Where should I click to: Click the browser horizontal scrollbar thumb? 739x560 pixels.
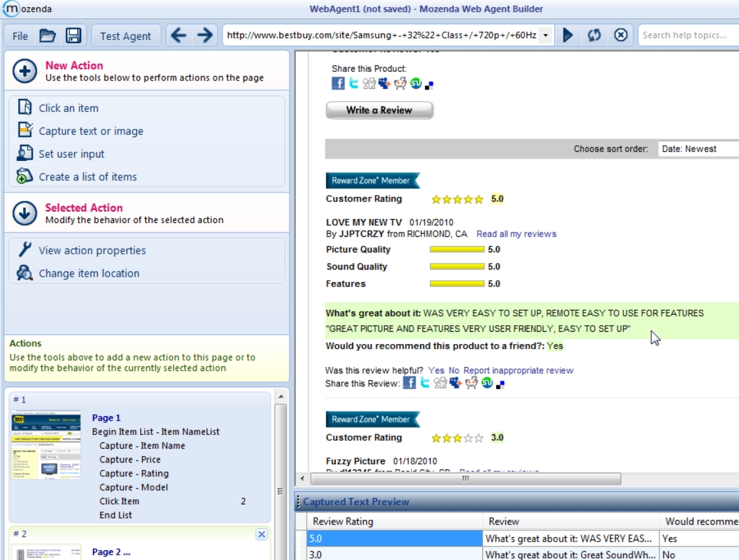[465, 478]
